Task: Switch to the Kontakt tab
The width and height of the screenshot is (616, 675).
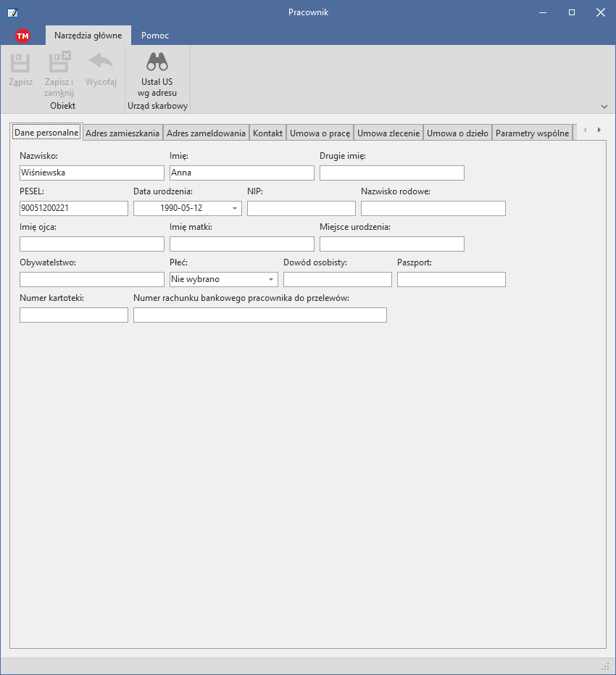Action: pyautogui.click(x=267, y=133)
